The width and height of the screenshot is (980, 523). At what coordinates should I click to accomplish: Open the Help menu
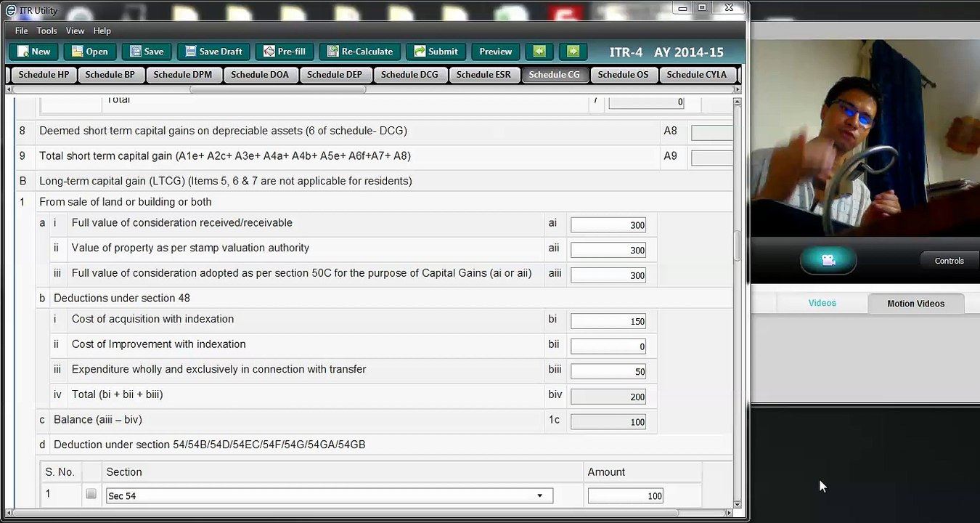pos(102,31)
